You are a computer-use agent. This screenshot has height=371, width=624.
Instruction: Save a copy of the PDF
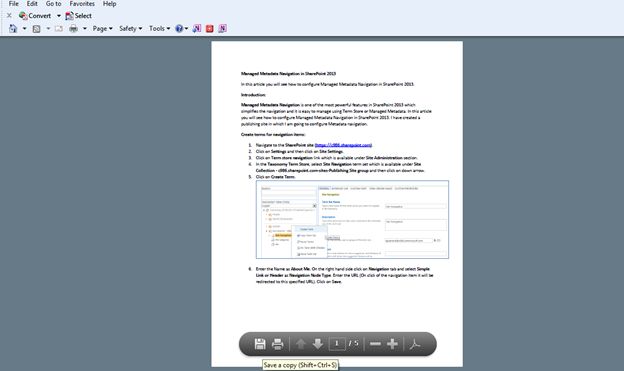(x=260, y=344)
